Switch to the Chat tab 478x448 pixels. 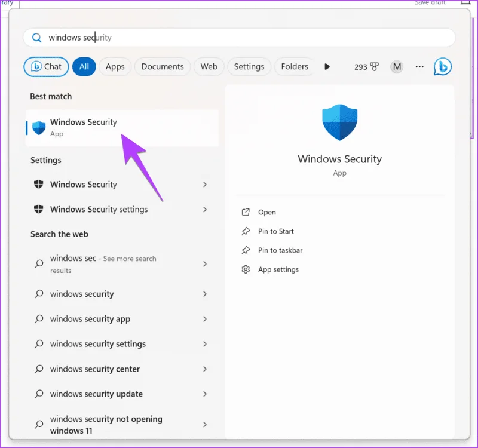pos(46,66)
